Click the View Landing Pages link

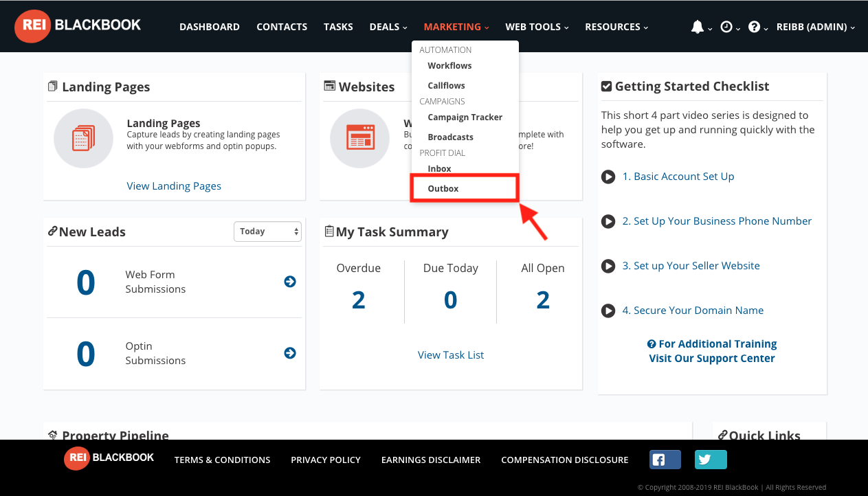(174, 186)
